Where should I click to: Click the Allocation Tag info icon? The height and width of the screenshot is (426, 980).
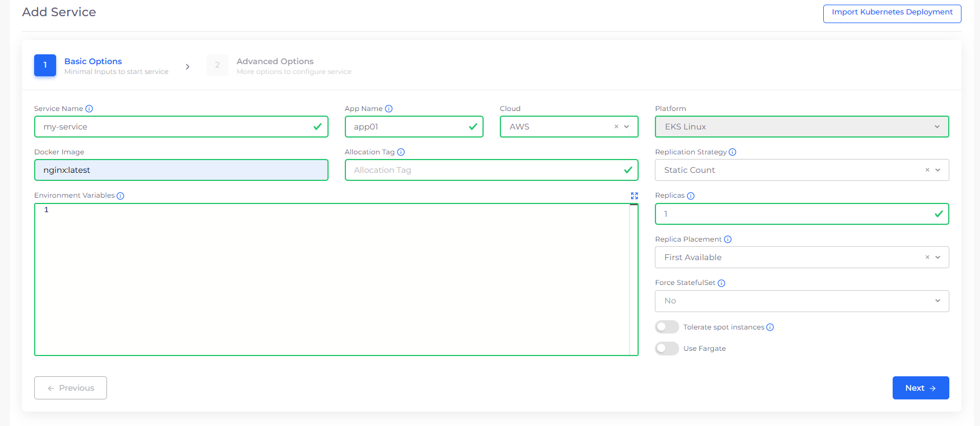coord(401,152)
